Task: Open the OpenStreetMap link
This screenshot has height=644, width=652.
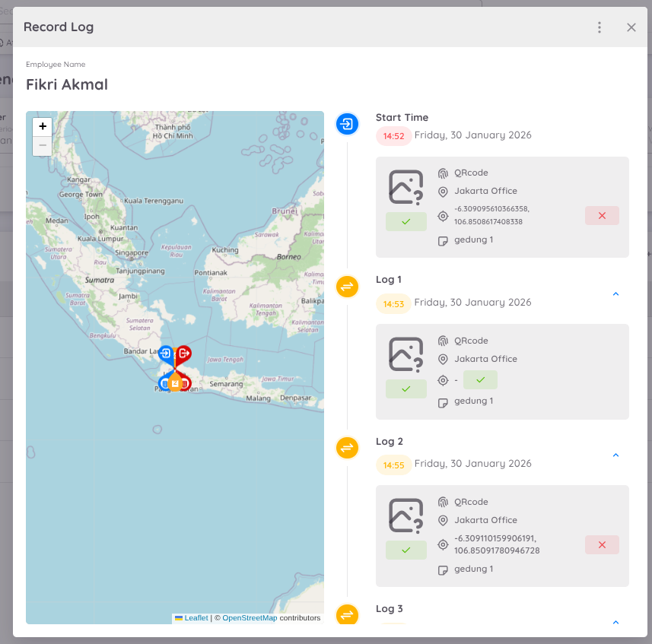Action: pyautogui.click(x=250, y=618)
